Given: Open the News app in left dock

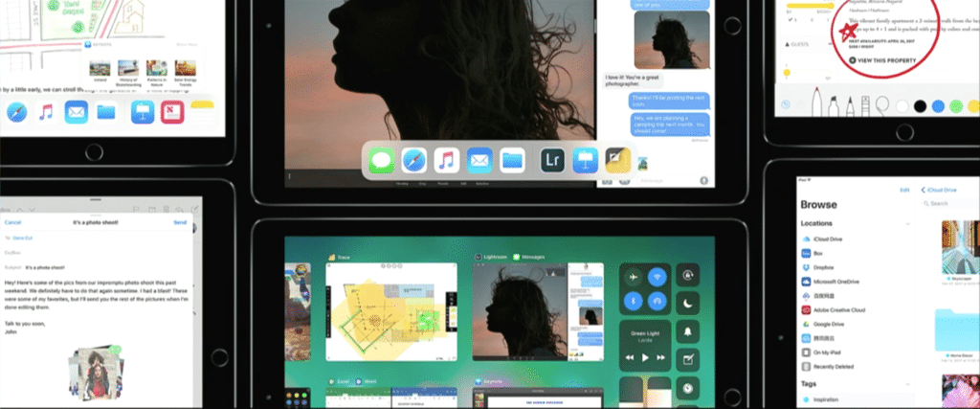Looking at the screenshot, I should pos(172,112).
